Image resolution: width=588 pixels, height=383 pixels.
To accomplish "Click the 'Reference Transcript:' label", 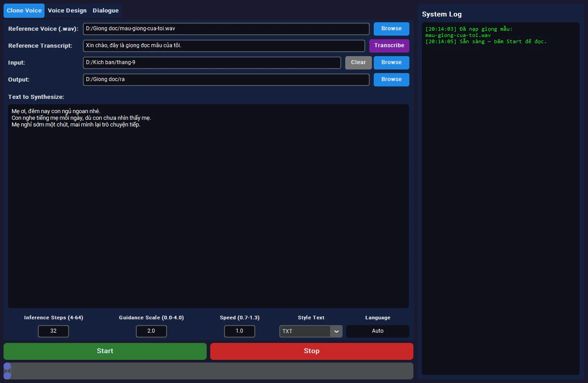I will pos(40,46).
